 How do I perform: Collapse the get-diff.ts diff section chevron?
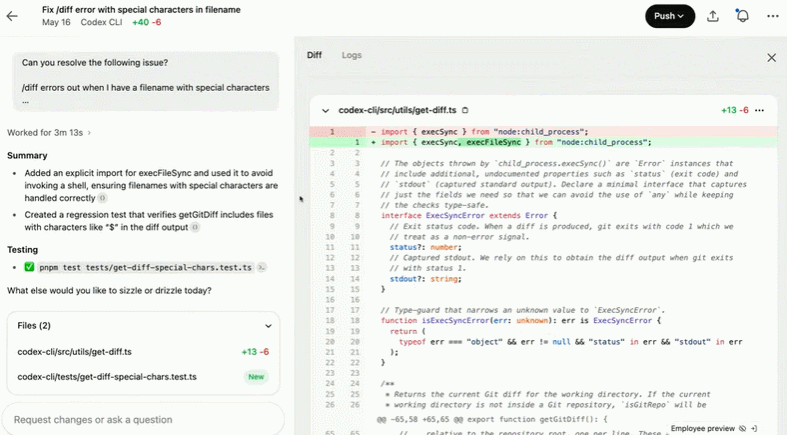click(x=325, y=110)
